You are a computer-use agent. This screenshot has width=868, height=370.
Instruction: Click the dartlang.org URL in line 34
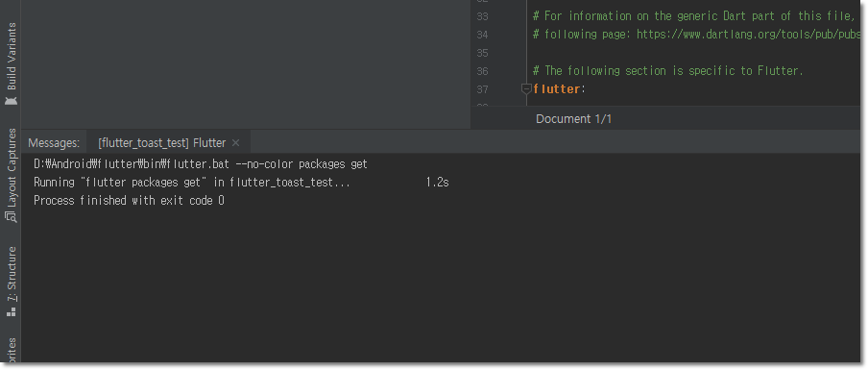click(x=748, y=35)
